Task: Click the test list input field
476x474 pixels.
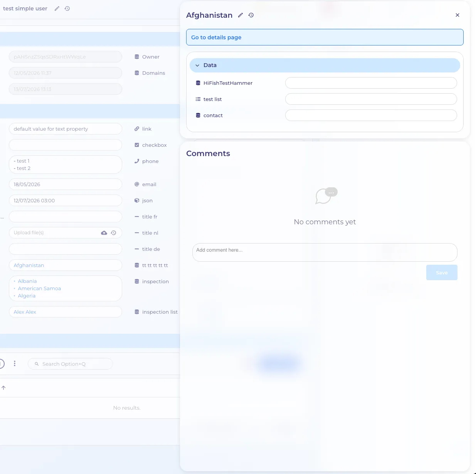Action: point(371,99)
